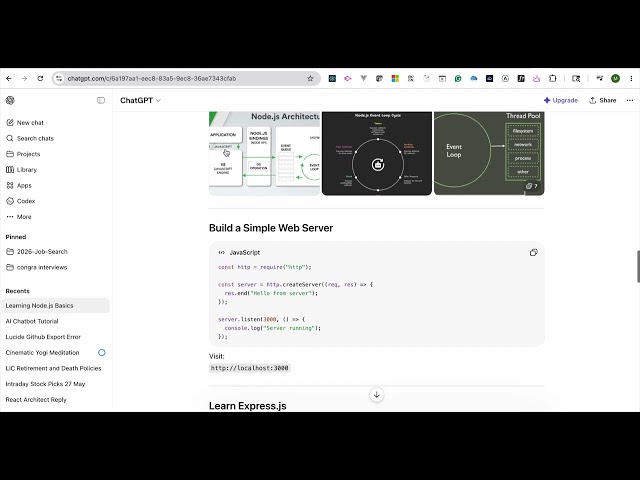Open the blue cloud extension icon
Screen dimensions: 640x480
tap(473, 78)
